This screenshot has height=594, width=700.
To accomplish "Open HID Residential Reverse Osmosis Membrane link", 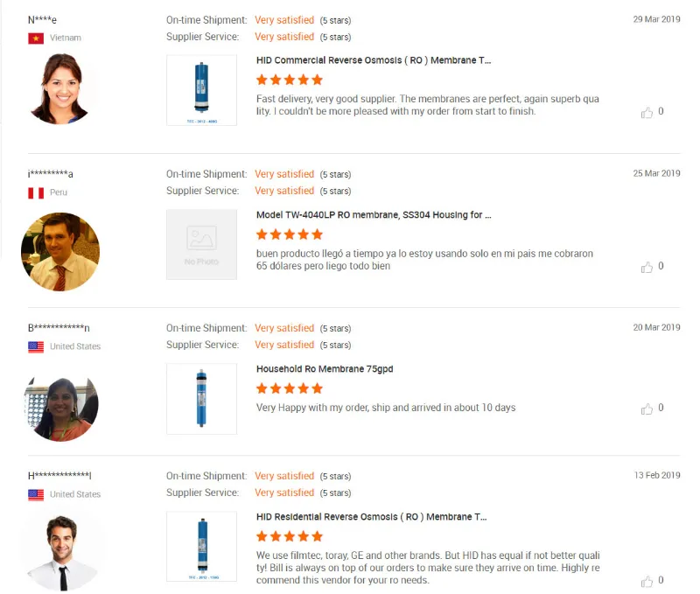I will coord(371,517).
